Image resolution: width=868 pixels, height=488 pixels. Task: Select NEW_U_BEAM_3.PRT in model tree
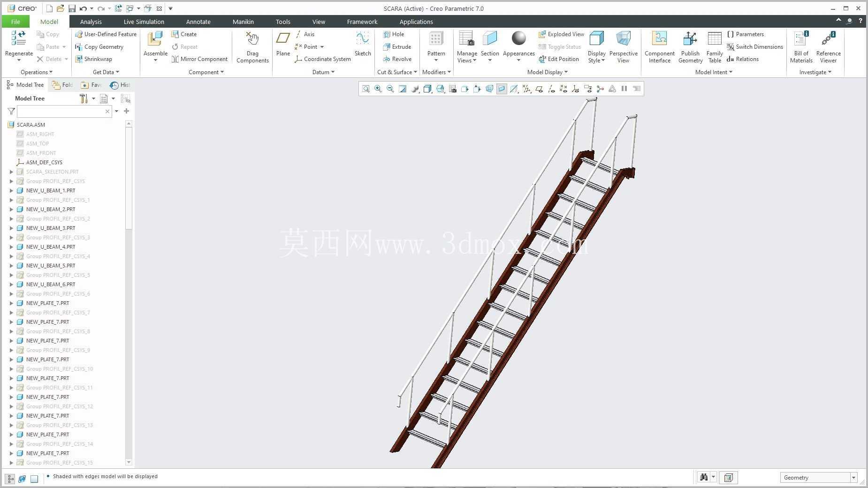pyautogui.click(x=51, y=228)
